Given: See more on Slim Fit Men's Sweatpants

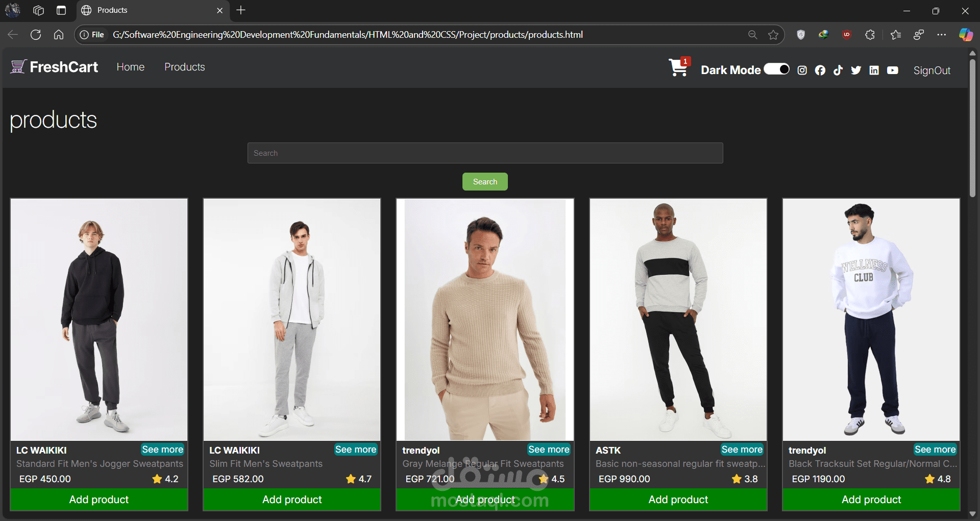Looking at the screenshot, I should [x=356, y=449].
